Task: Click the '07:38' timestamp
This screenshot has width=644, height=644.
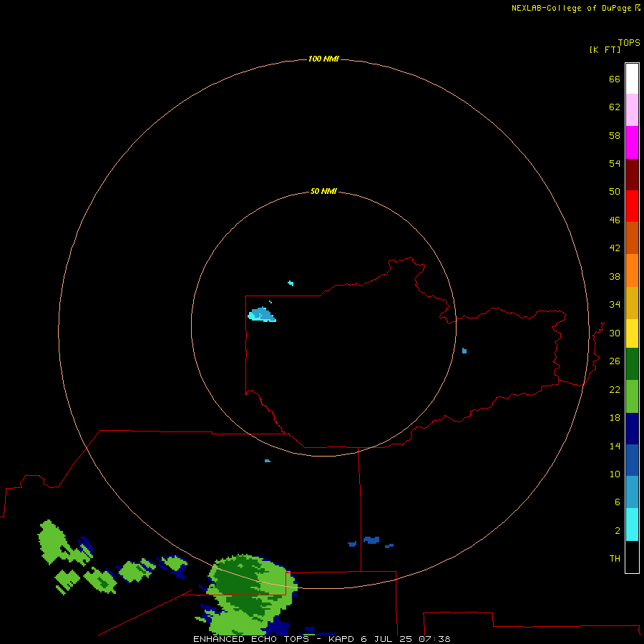Action: (x=434, y=639)
